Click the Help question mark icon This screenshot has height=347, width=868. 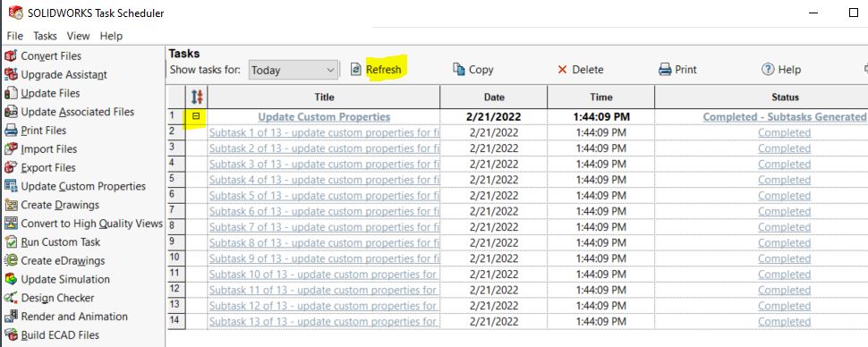[768, 69]
